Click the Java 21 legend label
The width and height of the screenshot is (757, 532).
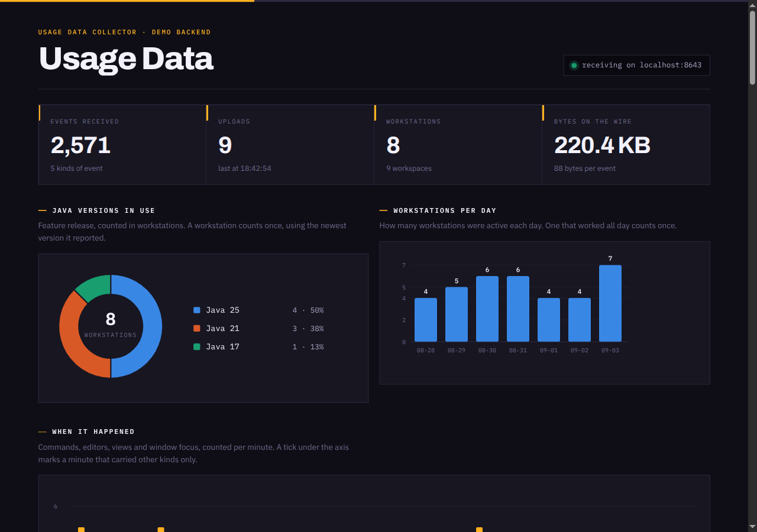pos(222,329)
